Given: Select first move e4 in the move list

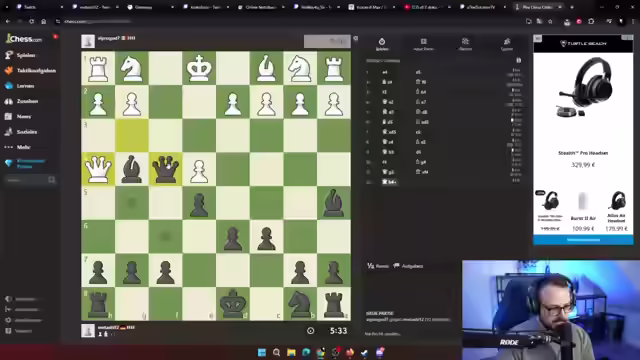Looking at the screenshot, I should (x=384, y=72).
